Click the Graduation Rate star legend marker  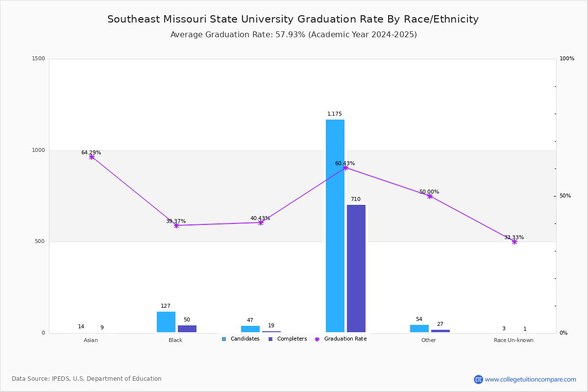coord(317,339)
